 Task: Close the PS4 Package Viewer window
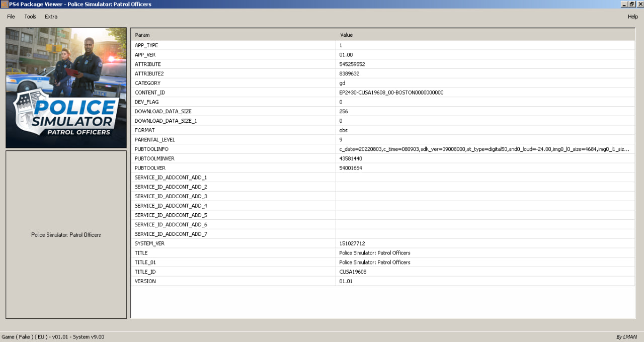coord(639,4)
